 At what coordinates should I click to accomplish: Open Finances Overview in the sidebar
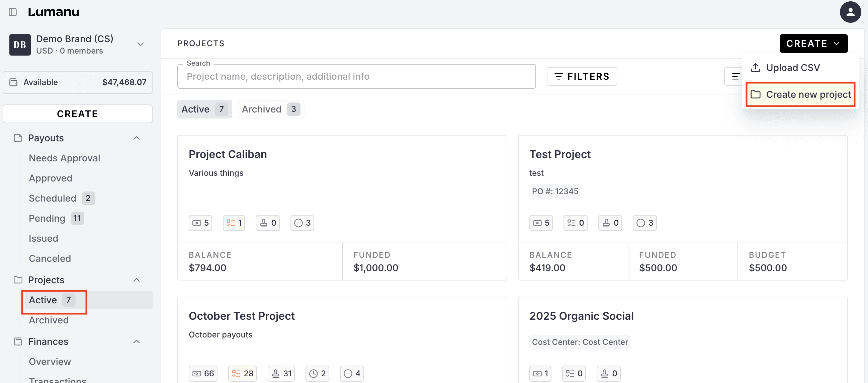[50, 362]
